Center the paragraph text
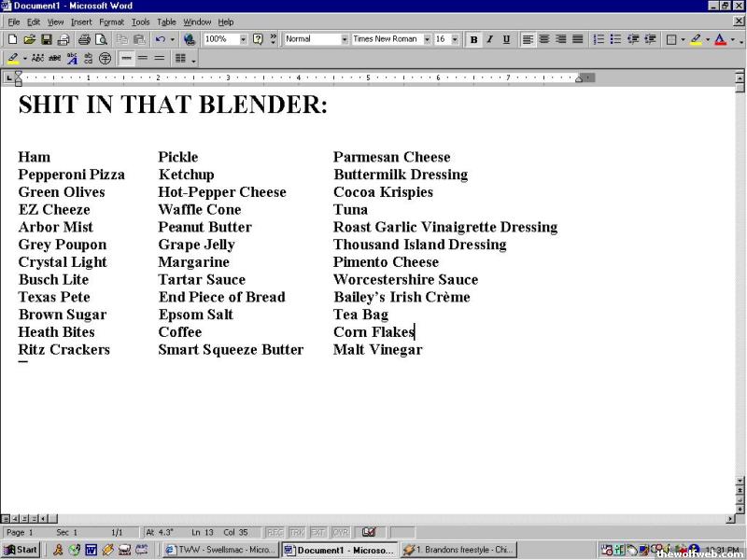The height and width of the screenshot is (560, 747). (544, 39)
